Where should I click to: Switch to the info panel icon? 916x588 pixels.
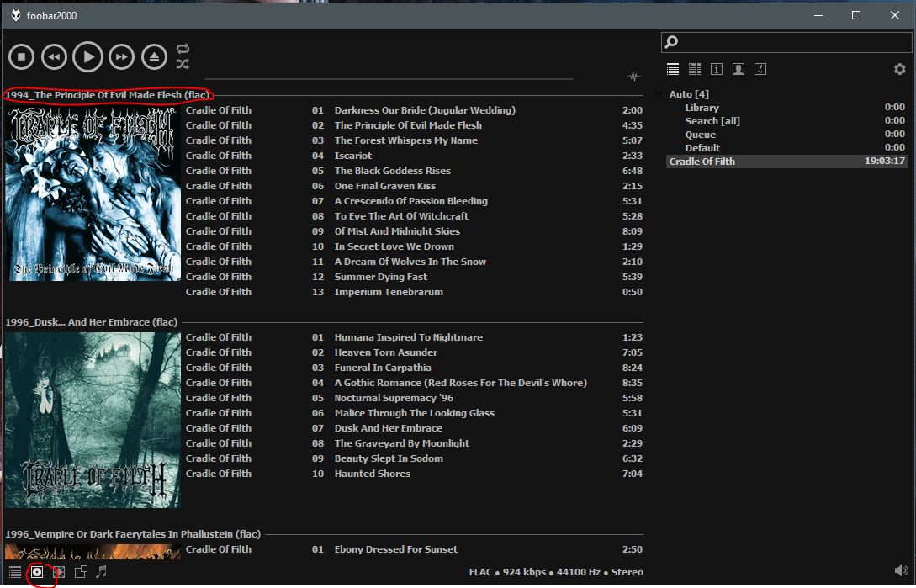click(x=716, y=69)
